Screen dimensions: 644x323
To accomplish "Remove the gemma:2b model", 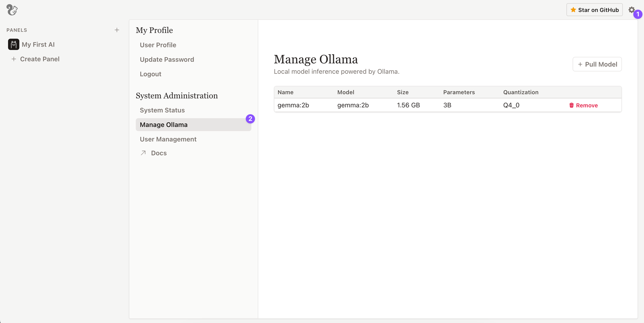I will 583,105.
